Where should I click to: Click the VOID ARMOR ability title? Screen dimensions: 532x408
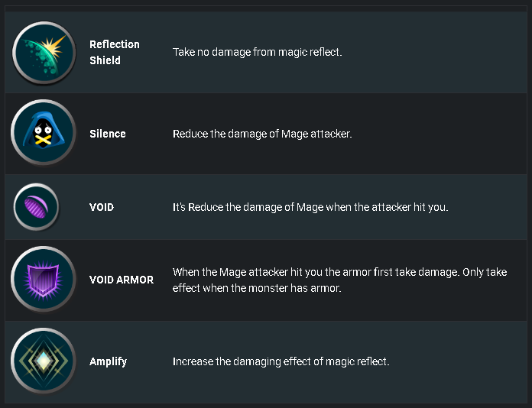click(x=122, y=280)
